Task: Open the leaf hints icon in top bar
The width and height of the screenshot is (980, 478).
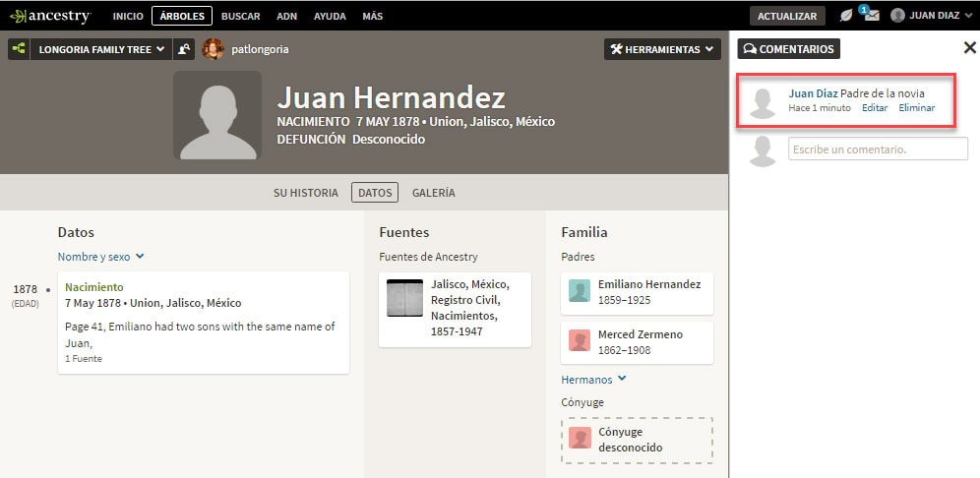Action: [845, 16]
